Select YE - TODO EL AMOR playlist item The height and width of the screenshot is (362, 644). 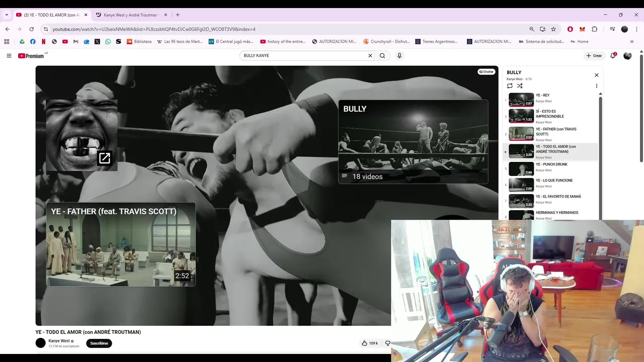point(551,151)
